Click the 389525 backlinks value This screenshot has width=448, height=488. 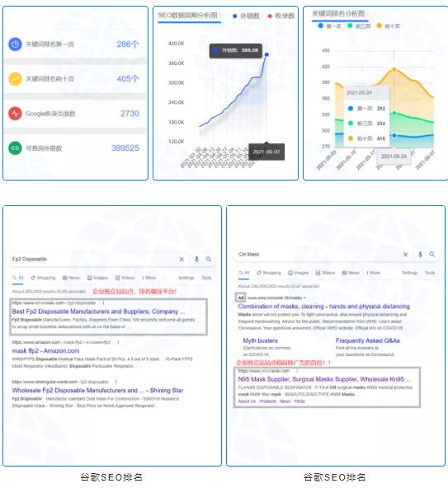(125, 148)
